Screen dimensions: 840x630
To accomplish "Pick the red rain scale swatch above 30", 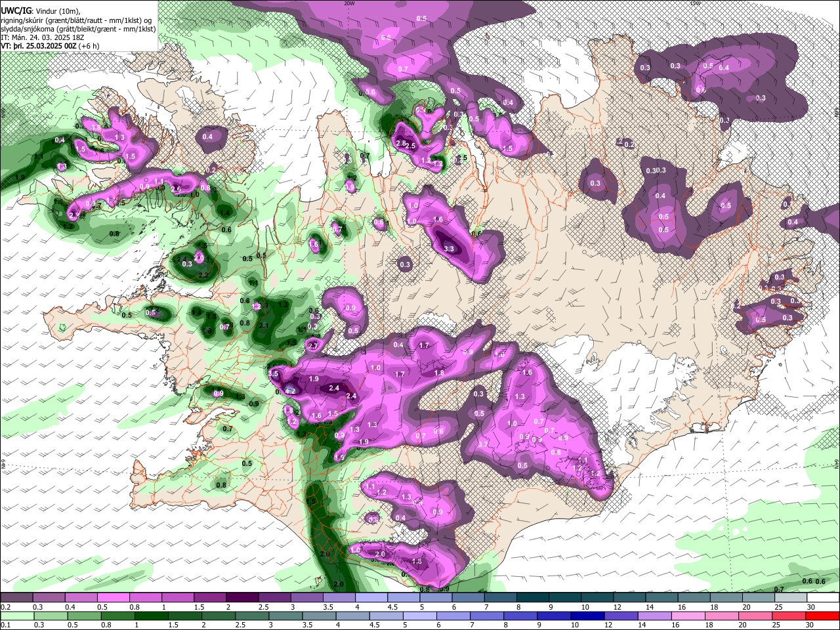I will pos(823,616).
